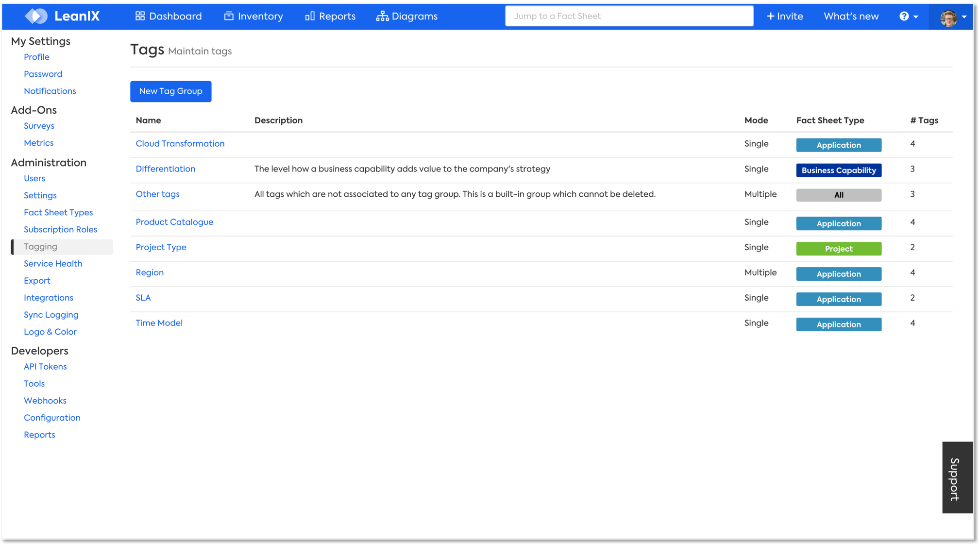Expand the help menu dropdown arrow

[916, 17]
